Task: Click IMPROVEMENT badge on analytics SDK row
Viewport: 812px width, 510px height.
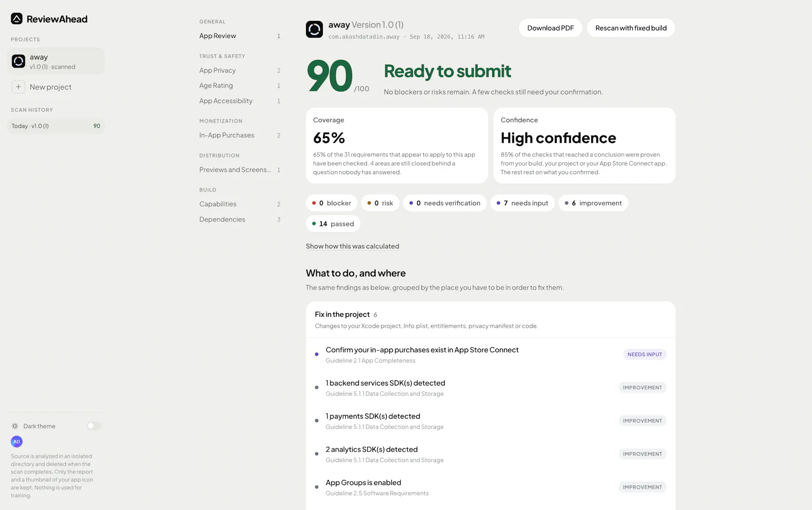Action: (x=642, y=454)
